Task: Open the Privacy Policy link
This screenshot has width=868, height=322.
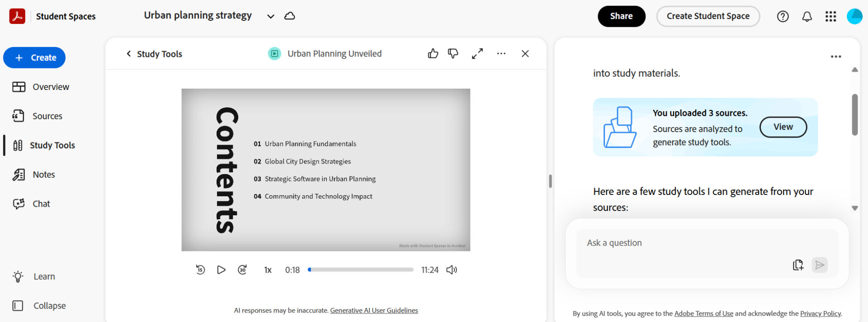Action: pyautogui.click(x=820, y=313)
